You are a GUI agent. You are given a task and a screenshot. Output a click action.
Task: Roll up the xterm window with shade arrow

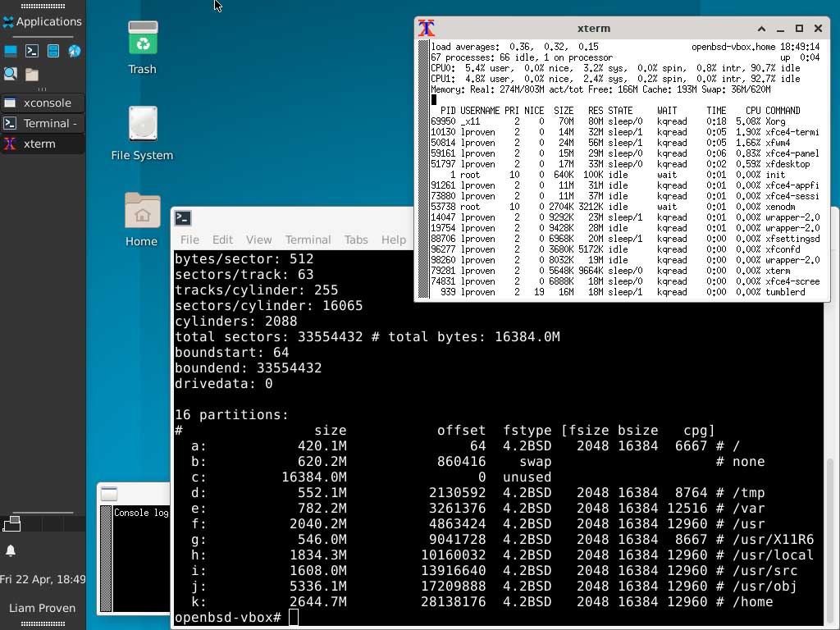(761, 28)
